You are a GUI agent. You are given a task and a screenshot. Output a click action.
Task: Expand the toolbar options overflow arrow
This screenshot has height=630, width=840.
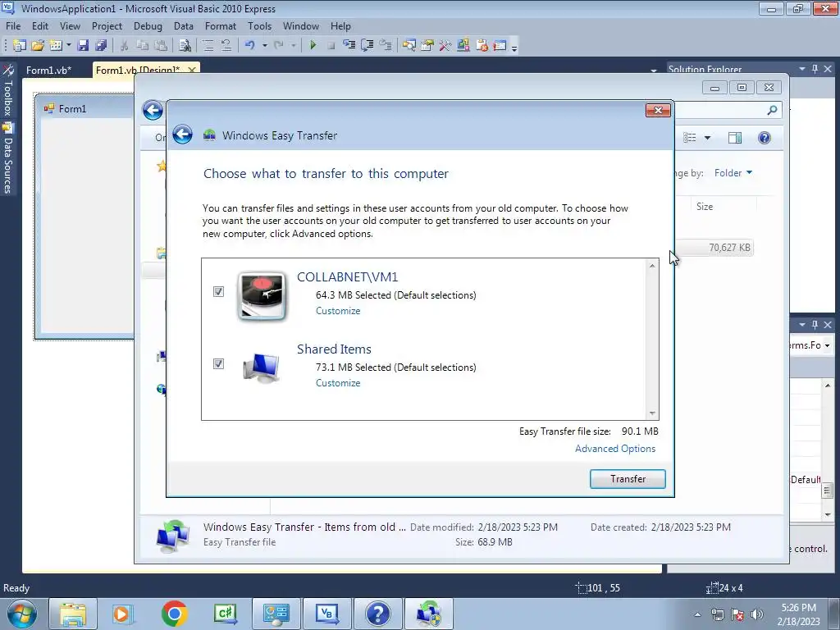514,47
